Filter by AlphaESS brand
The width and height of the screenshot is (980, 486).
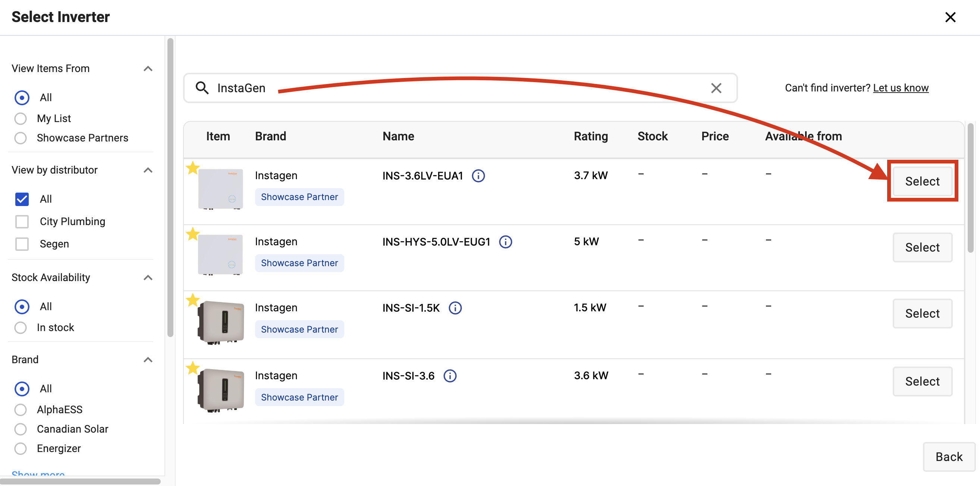click(x=21, y=409)
